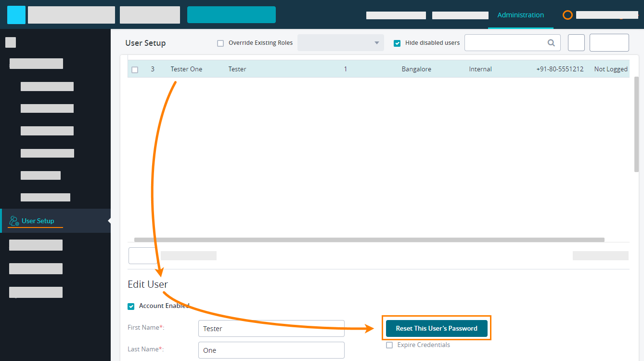Click the User Setup sidebar icon
This screenshot has width=644, height=361.
14,221
